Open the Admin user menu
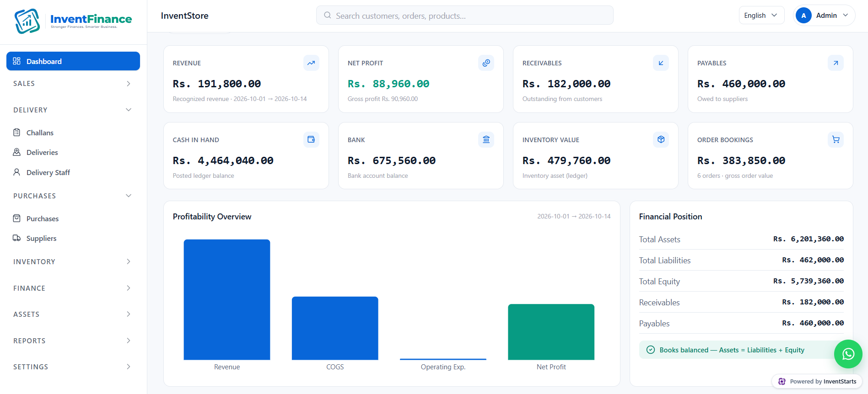This screenshot has width=868, height=394. (x=824, y=16)
